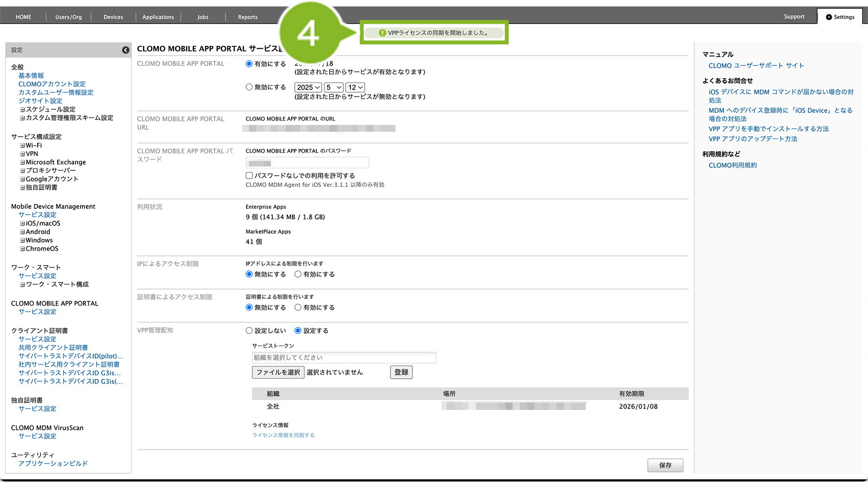Expand the ChromeOS tree plus icon
Image resolution: width=868 pixels, height=488 pixels.
pos(22,249)
